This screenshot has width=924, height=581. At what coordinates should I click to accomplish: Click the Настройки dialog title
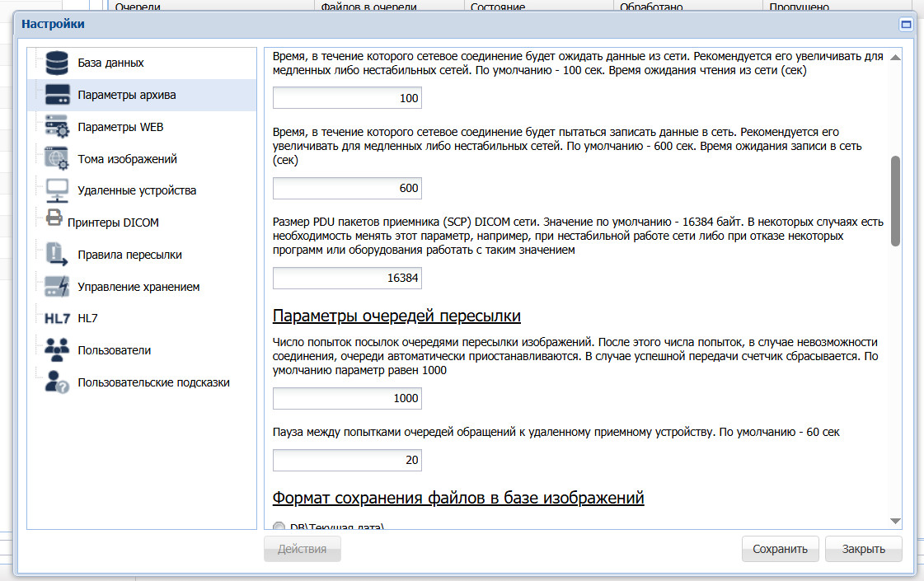tap(53, 24)
